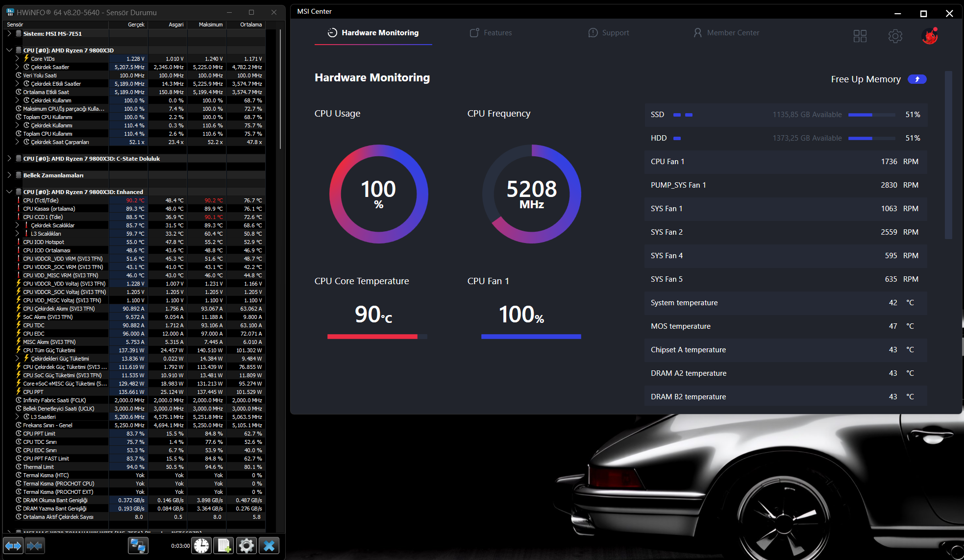The width and height of the screenshot is (964, 560).
Task: Expand the Sistem: MSI MS-7E51 group
Action: pyautogui.click(x=9, y=34)
